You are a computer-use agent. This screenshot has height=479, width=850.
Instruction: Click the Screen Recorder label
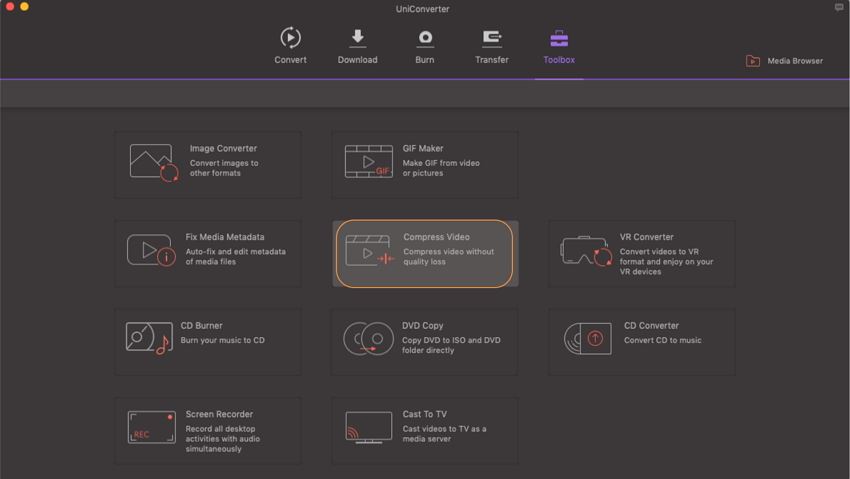pyautogui.click(x=219, y=414)
